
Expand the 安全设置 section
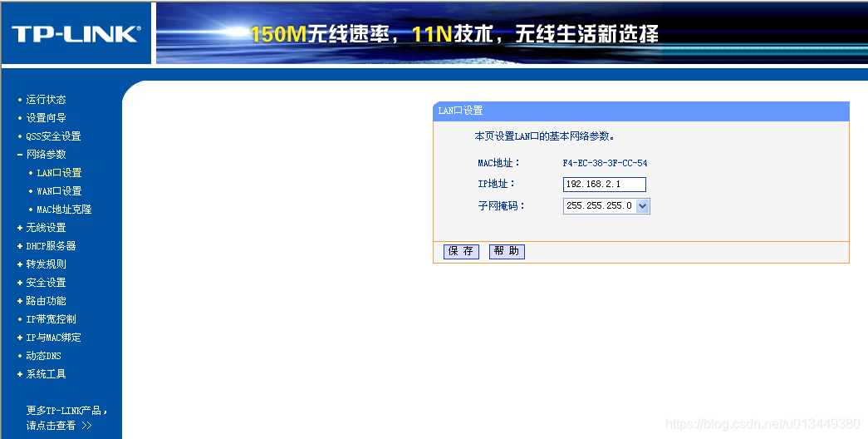coord(46,283)
